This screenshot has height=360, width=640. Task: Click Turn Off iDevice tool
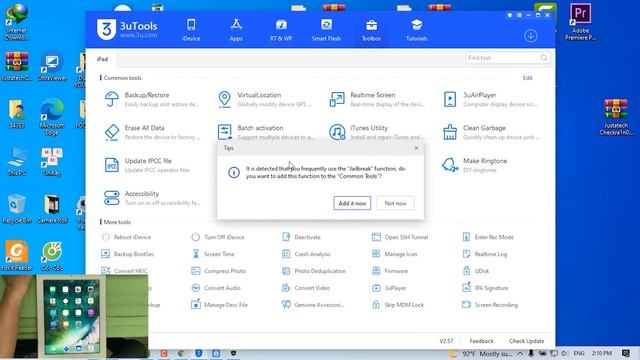point(218,237)
